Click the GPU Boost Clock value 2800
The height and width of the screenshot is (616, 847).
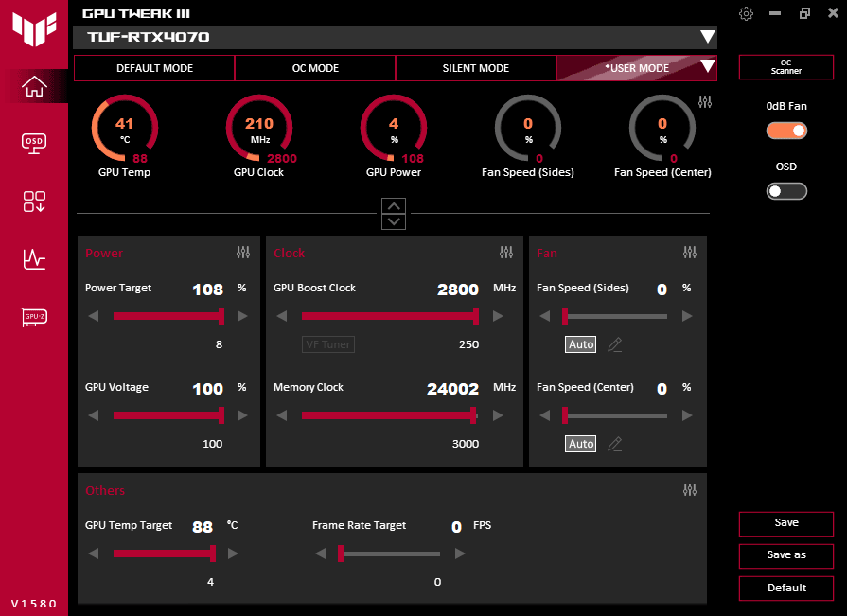(458, 290)
